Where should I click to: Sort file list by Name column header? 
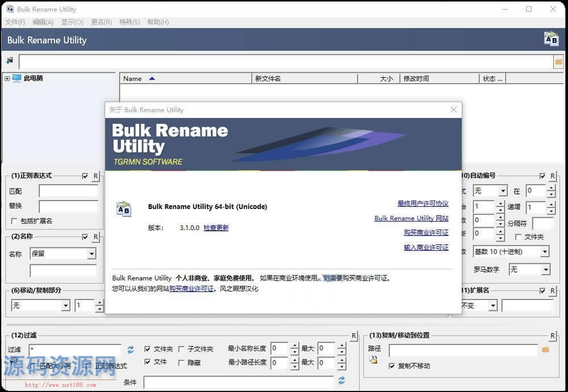click(186, 78)
